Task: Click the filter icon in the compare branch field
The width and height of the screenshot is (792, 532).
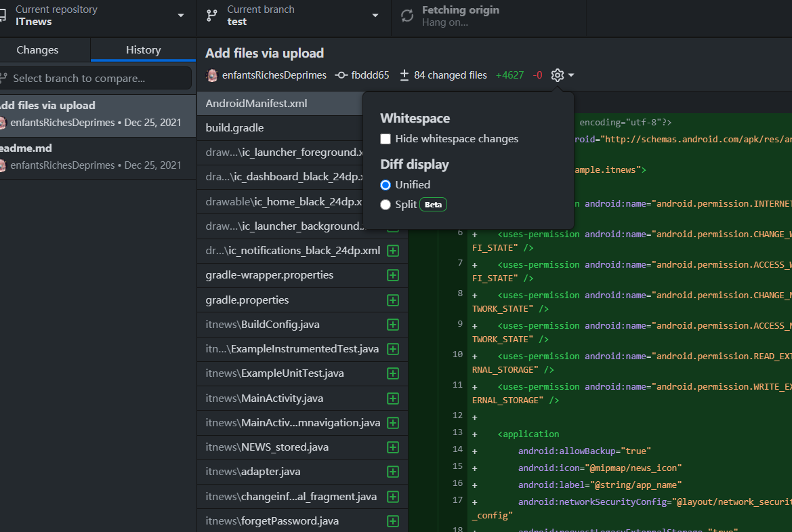Action: (x=3, y=78)
